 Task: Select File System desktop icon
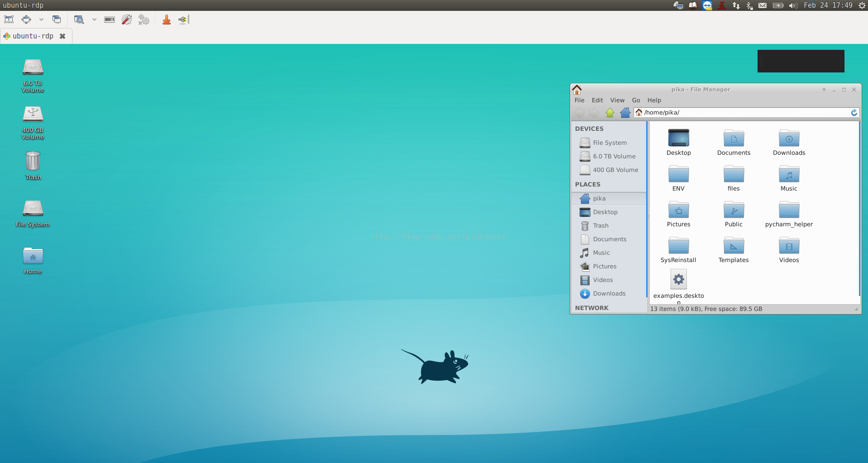[x=33, y=214]
